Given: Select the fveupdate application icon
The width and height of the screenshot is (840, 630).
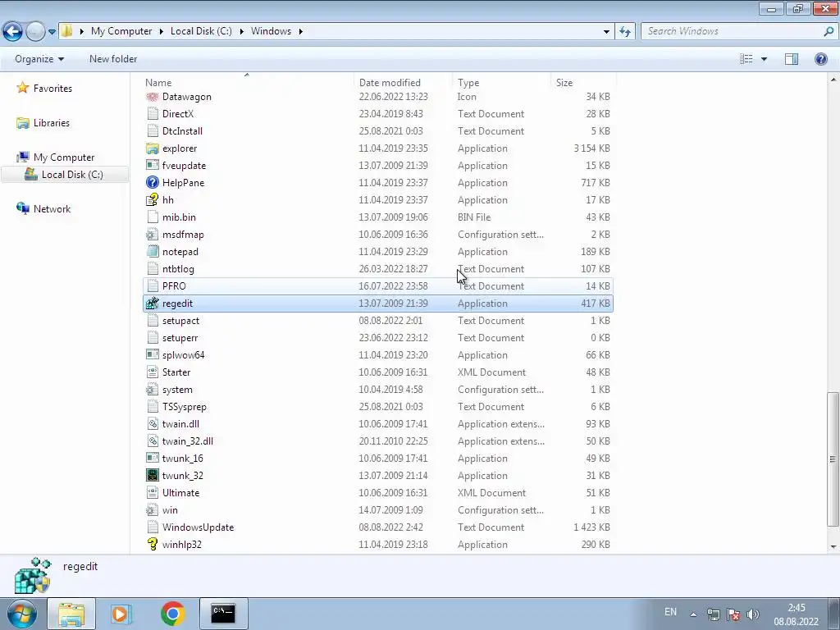Looking at the screenshot, I should coord(153,166).
